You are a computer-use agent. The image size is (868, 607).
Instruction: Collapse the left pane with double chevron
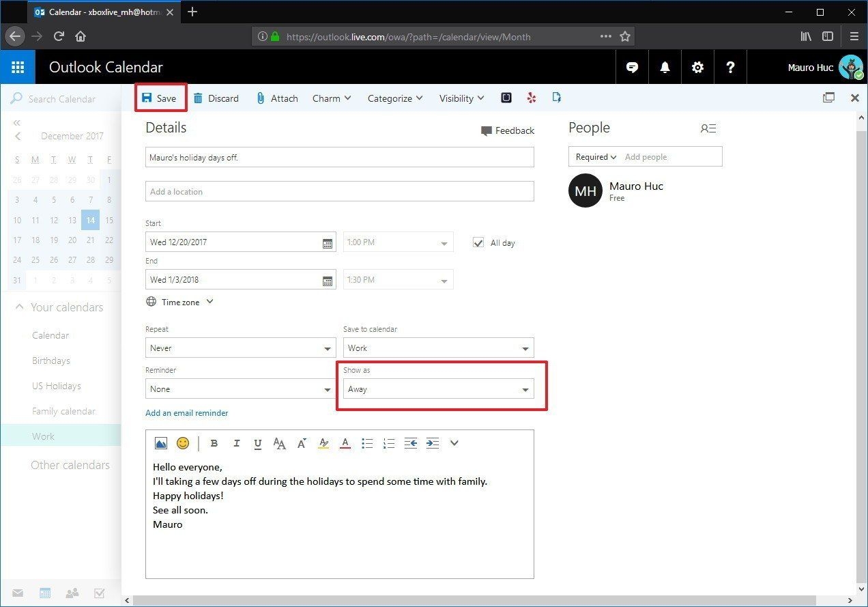17,123
